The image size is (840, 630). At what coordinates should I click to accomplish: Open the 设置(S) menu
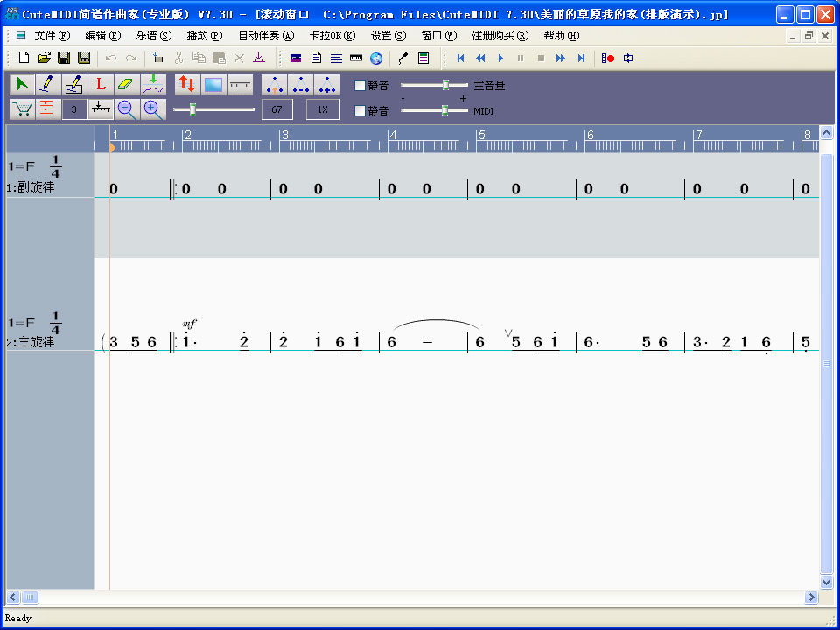[x=388, y=36]
